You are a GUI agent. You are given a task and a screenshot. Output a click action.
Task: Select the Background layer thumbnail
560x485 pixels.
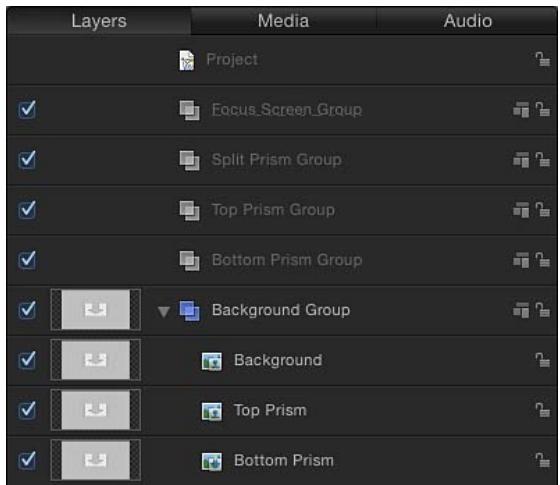click(96, 360)
